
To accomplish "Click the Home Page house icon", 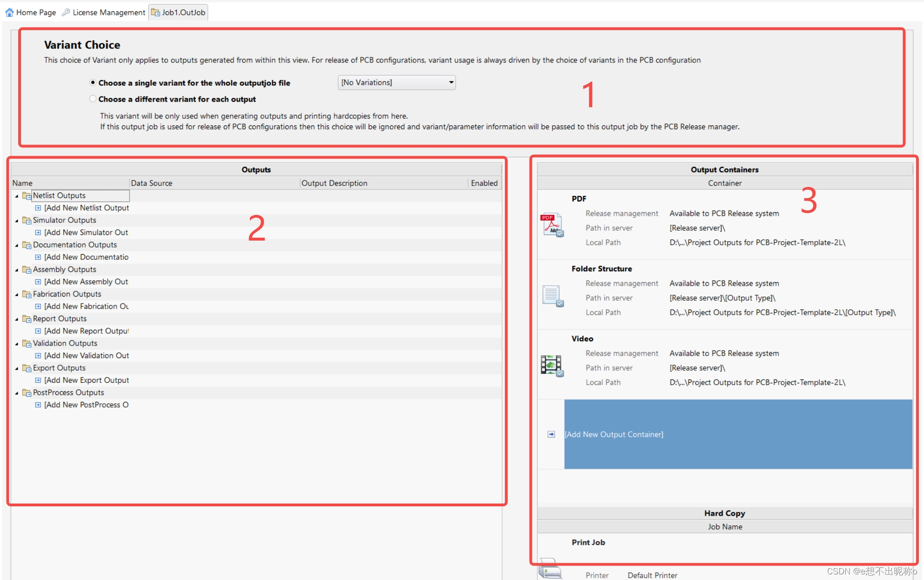I will (x=9, y=13).
